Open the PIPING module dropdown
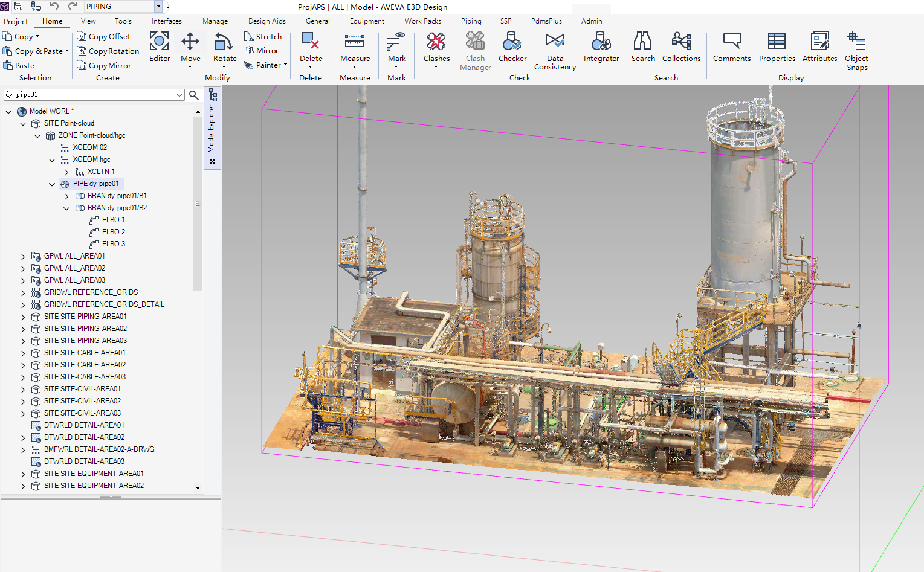Viewport: 924px width, 572px height. coord(158,7)
